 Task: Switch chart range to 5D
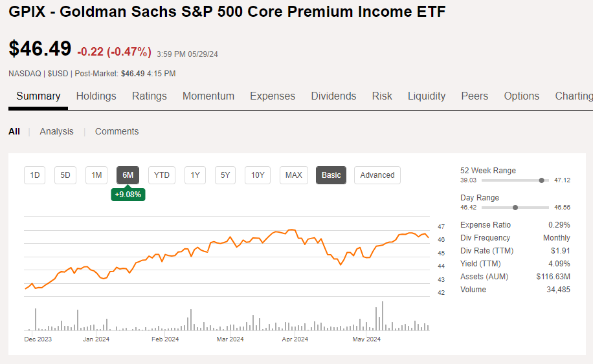(65, 175)
